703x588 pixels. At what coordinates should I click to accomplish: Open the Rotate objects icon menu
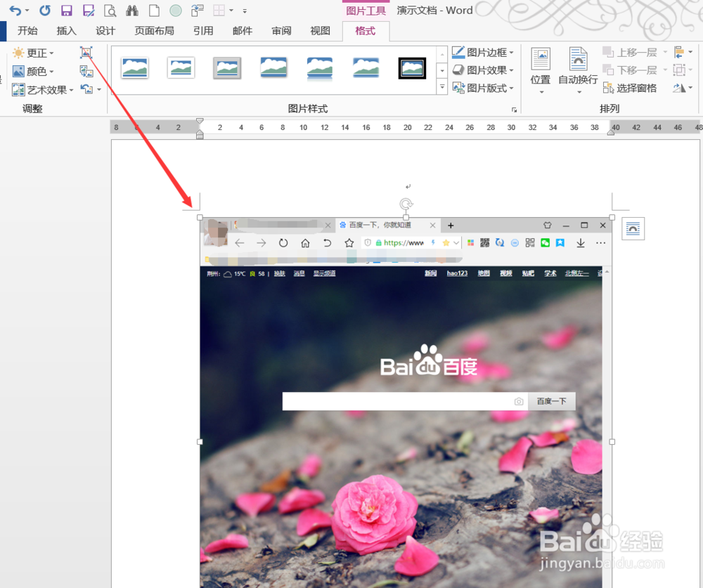click(683, 88)
